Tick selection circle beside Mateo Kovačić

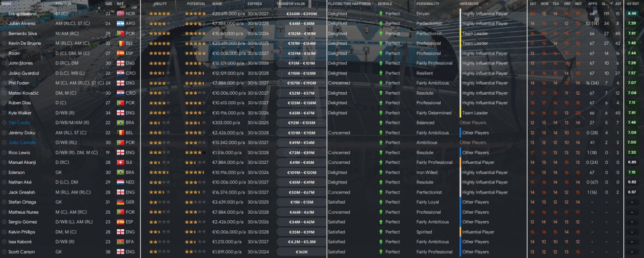pyautogui.click(x=4, y=93)
